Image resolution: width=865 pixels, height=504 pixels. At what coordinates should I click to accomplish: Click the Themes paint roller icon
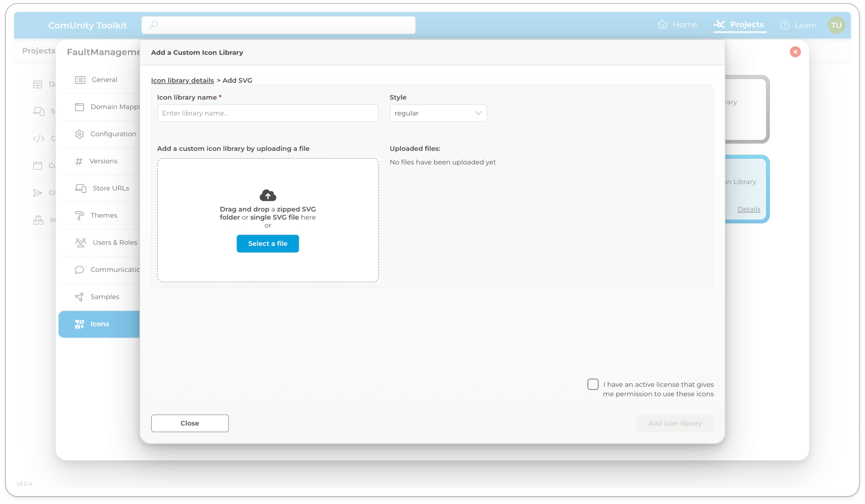point(79,215)
